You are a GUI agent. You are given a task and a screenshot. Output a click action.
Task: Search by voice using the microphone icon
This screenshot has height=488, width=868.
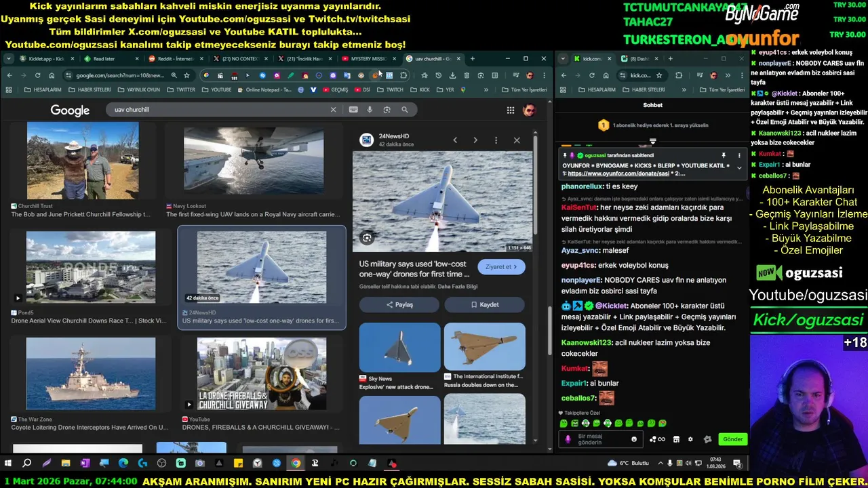tap(370, 110)
